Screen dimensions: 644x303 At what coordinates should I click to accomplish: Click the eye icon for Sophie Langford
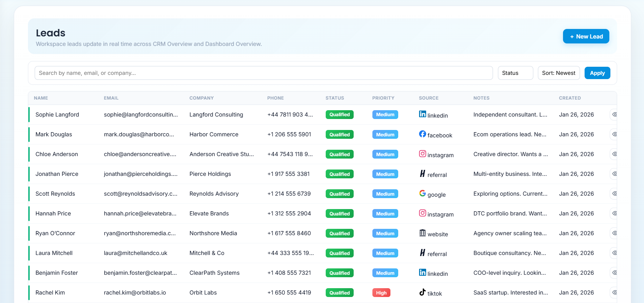coord(614,114)
